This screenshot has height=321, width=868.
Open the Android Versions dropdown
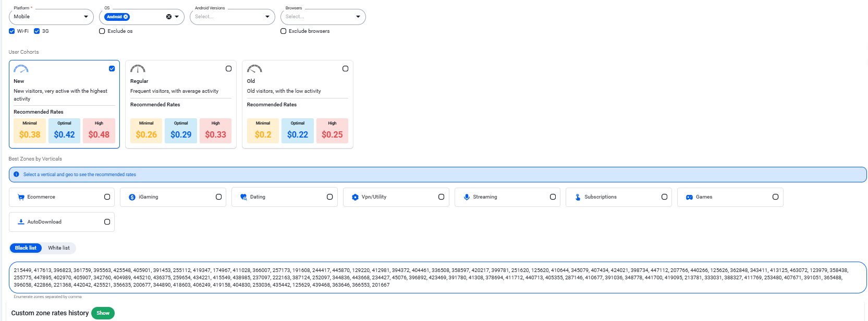[x=233, y=17]
